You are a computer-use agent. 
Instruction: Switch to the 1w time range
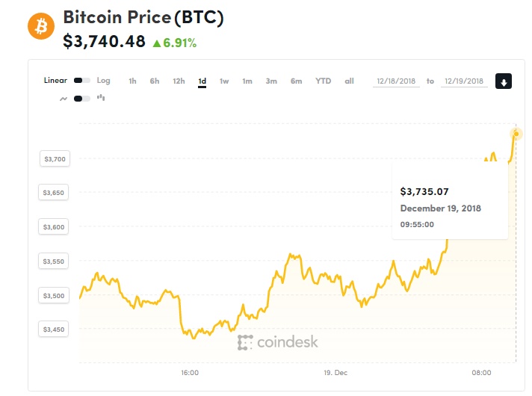coord(224,81)
